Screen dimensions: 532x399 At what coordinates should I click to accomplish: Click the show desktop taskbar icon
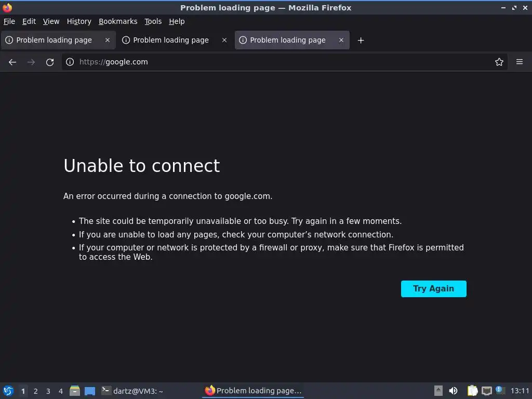click(90, 391)
